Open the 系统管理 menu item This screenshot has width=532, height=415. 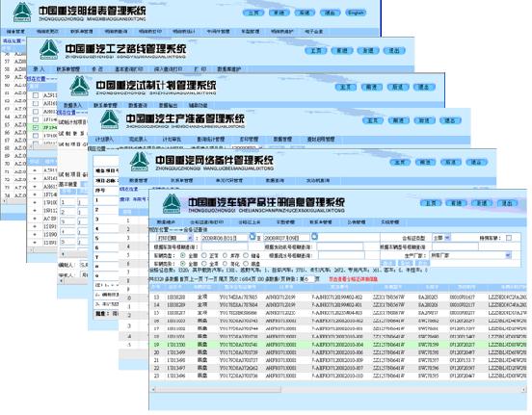click(389, 222)
